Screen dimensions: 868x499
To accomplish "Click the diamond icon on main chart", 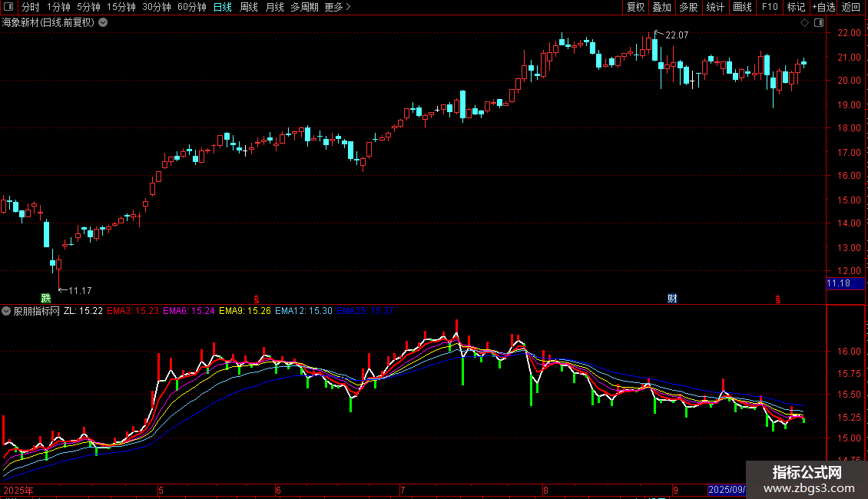I will point(804,23).
